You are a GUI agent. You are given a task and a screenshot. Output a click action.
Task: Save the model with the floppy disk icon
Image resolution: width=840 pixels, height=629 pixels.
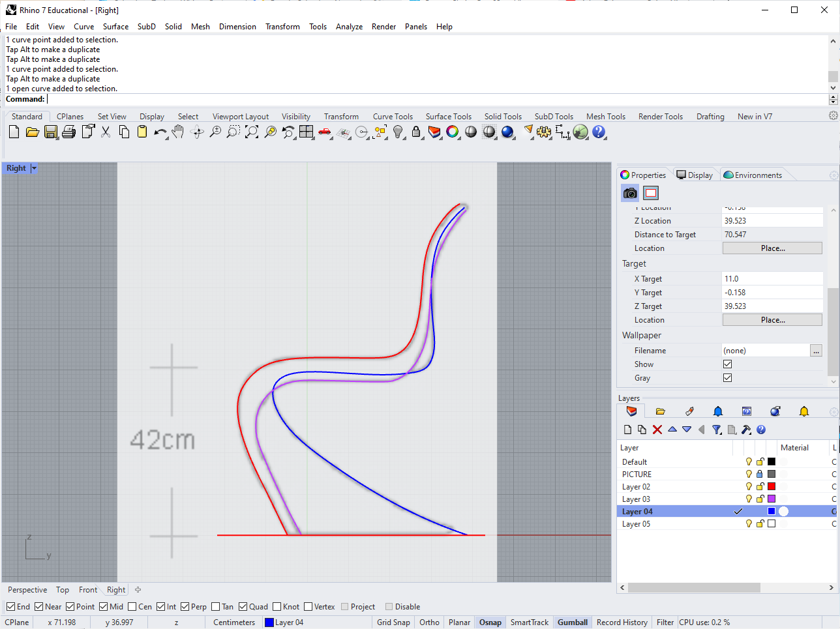pos(50,132)
